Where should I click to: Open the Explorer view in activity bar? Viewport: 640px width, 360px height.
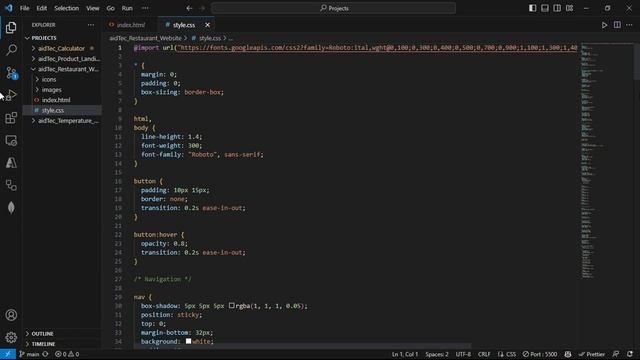tap(11, 27)
